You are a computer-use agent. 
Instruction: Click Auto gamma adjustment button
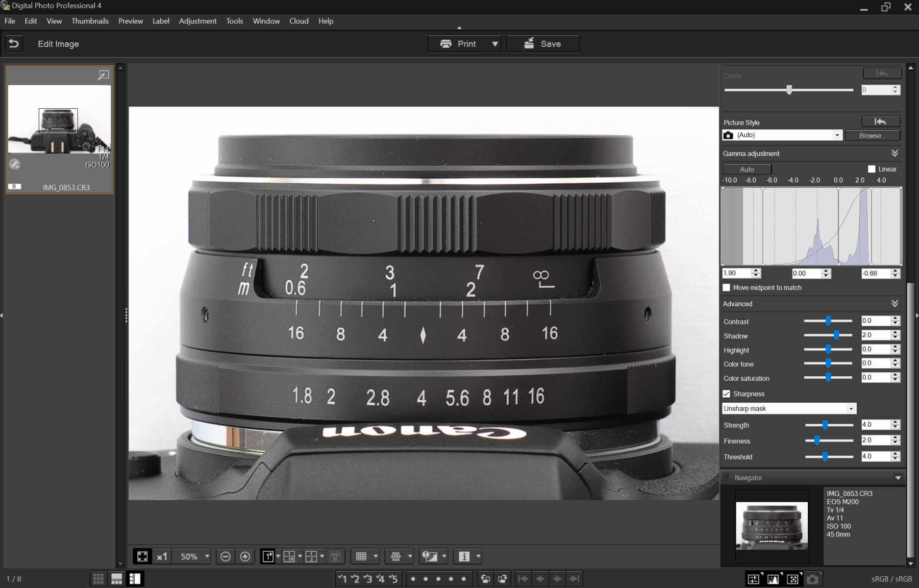click(747, 169)
